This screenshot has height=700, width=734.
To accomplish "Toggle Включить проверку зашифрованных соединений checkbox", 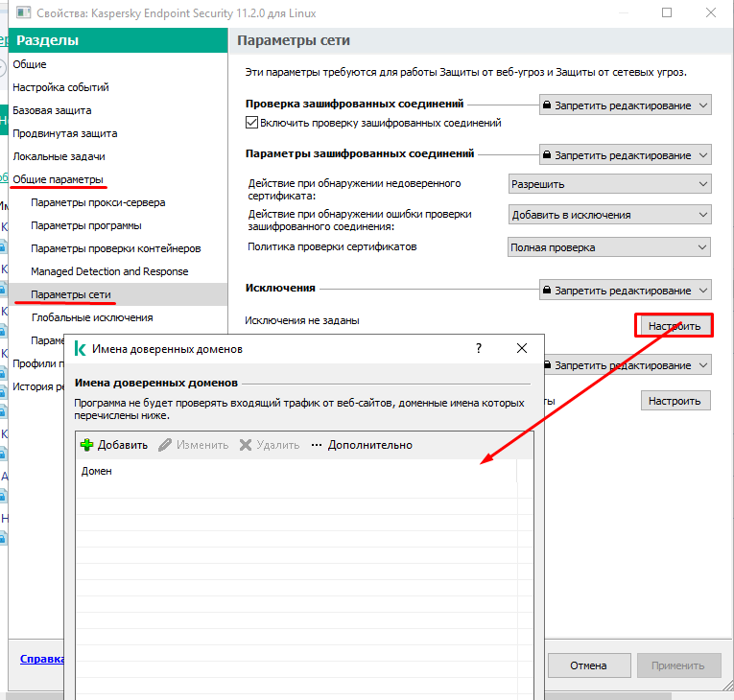I will (251, 123).
